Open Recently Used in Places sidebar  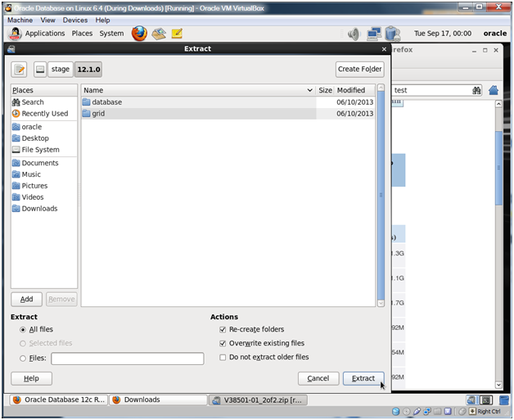pos(44,114)
